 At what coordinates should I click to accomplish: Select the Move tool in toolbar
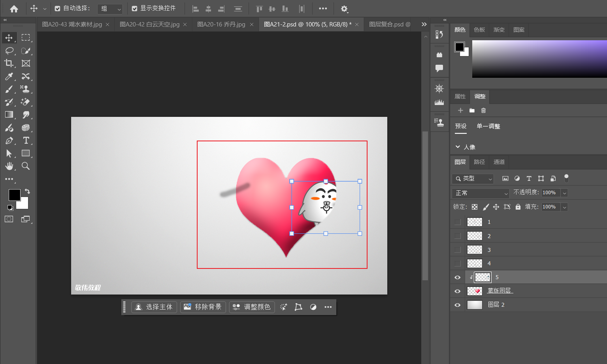[9, 38]
